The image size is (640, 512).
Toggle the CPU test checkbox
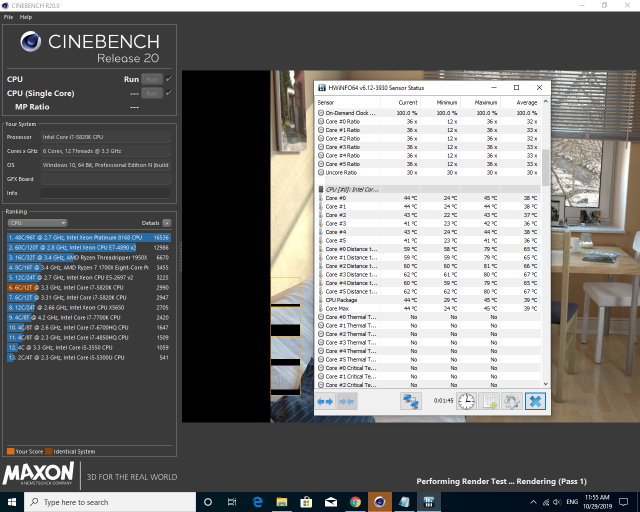tap(169, 79)
